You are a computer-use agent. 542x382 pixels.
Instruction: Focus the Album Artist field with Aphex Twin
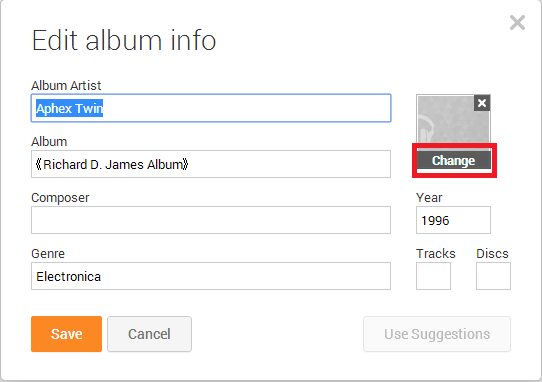point(211,108)
